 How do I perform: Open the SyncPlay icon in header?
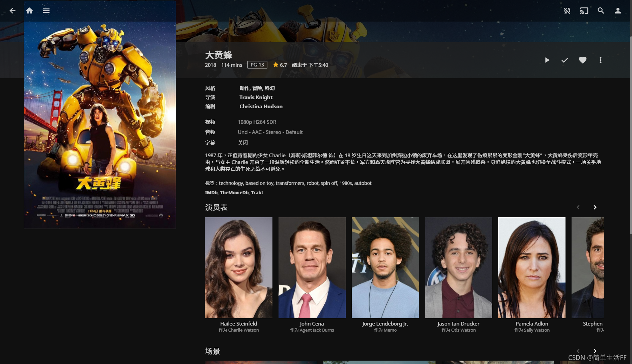567,11
